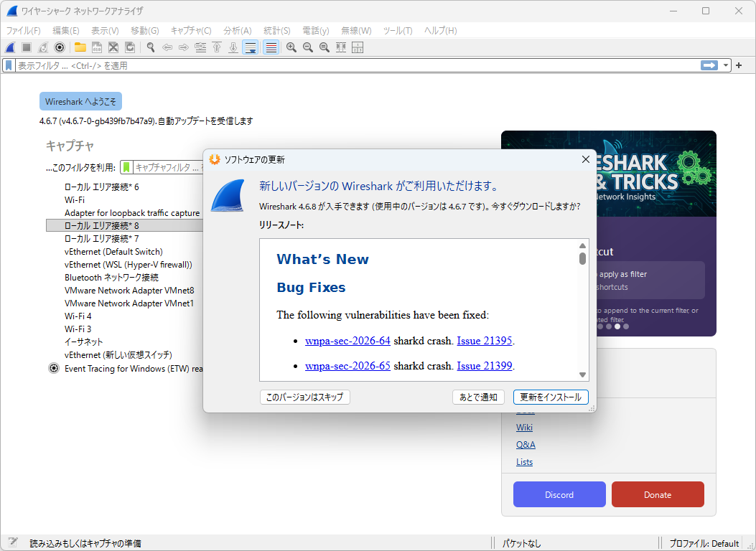Restart the current capture from the toolbar
The width and height of the screenshot is (756, 551).
(x=43, y=47)
